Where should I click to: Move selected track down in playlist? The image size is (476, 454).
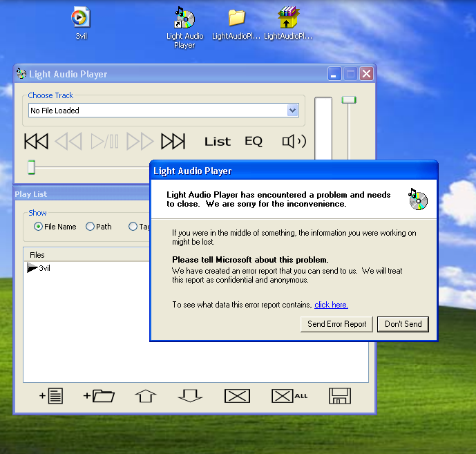tap(190, 396)
